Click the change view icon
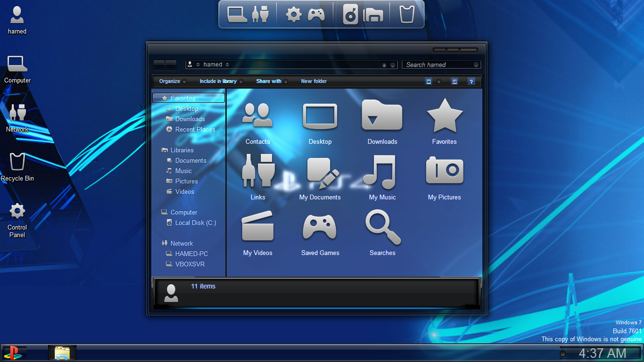 [x=429, y=82]
